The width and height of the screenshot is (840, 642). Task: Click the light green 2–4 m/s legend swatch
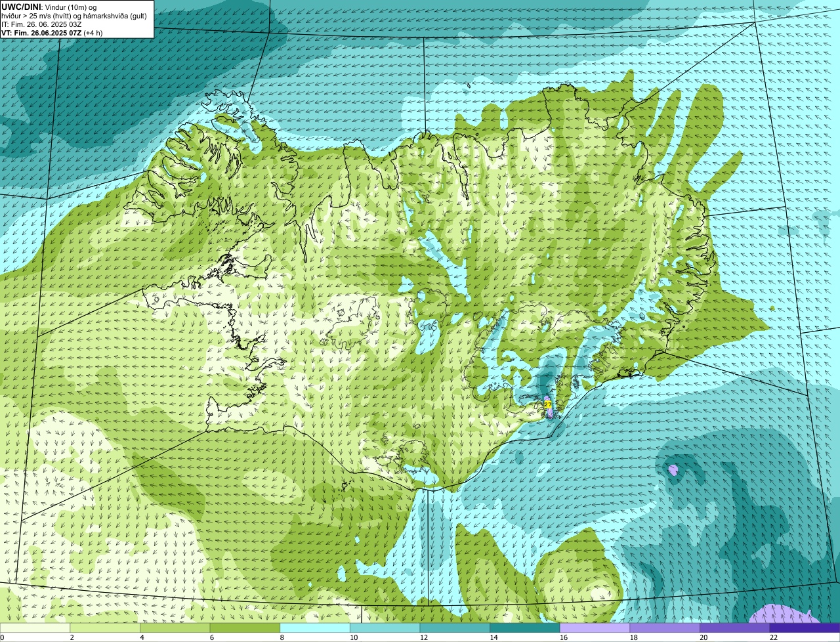(x=105, y=628)
